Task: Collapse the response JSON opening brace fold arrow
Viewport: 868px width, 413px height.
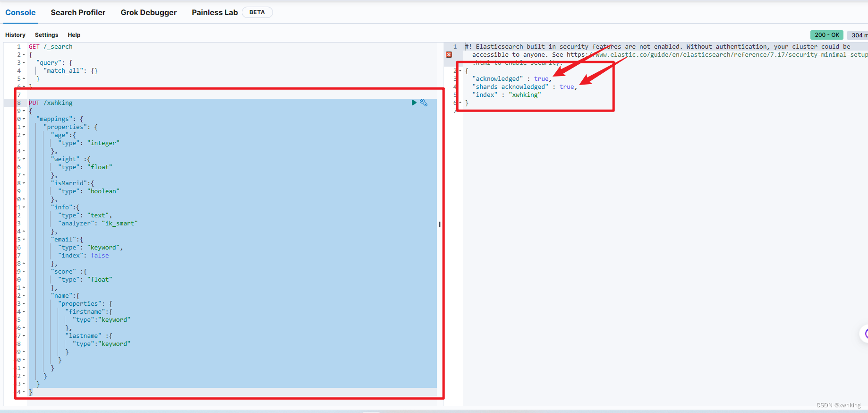Action: tap(460, 71)
